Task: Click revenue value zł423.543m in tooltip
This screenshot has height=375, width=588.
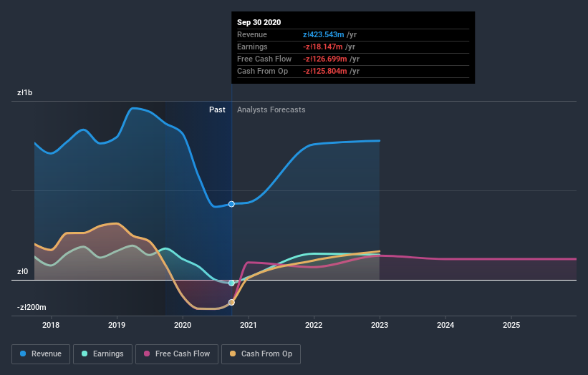Action: pyautogui.click(x=323, y=34)
